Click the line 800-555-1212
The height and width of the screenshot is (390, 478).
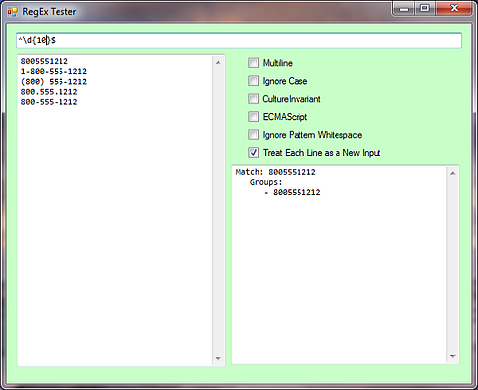coord(49,102)
